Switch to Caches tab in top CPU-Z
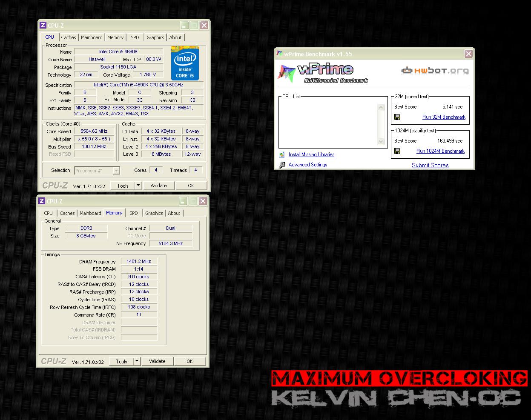Viewport: 531px width, 420px height. [x=69, y=37]
